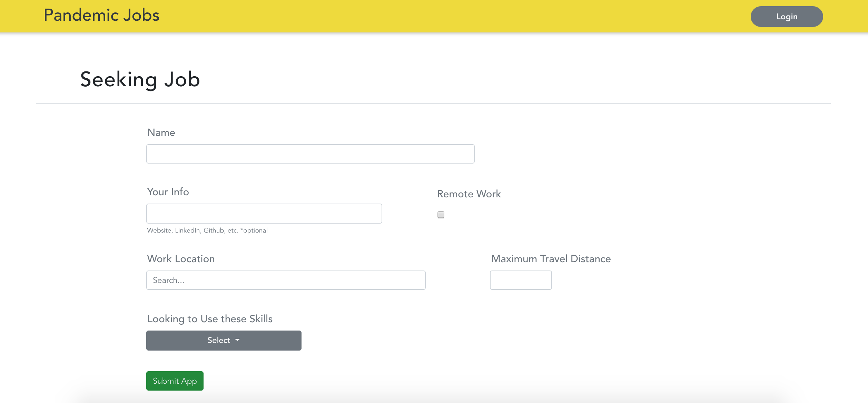The height and width of the screenshot is (403, 868).
Task: Click into the Your Info field
Action: pyautogui.click(x=264, y=214)
